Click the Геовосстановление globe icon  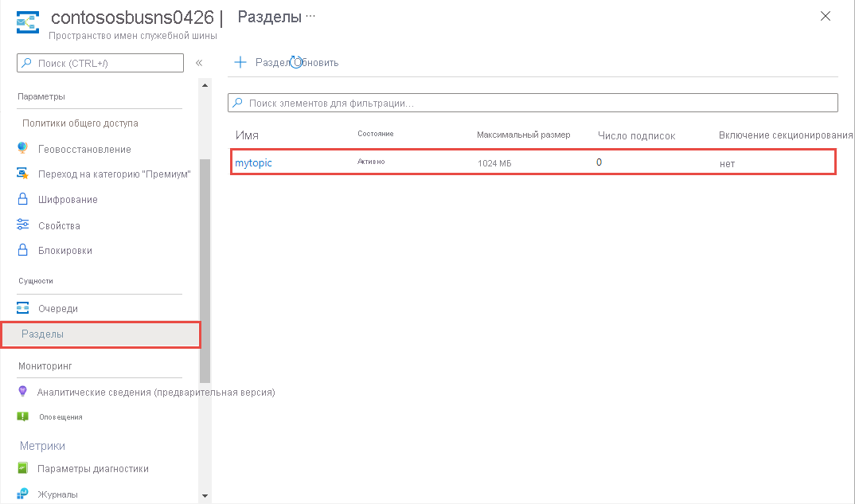[x=22, y=148]
